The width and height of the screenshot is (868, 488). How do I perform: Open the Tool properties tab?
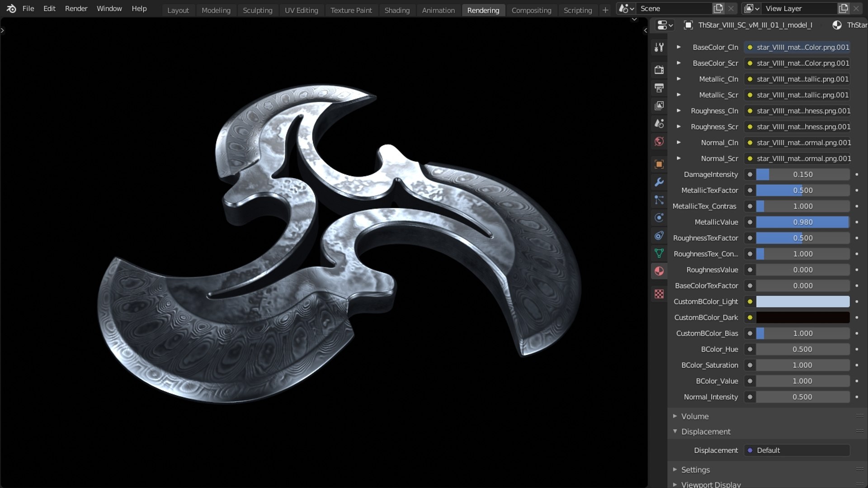point(659,47)
